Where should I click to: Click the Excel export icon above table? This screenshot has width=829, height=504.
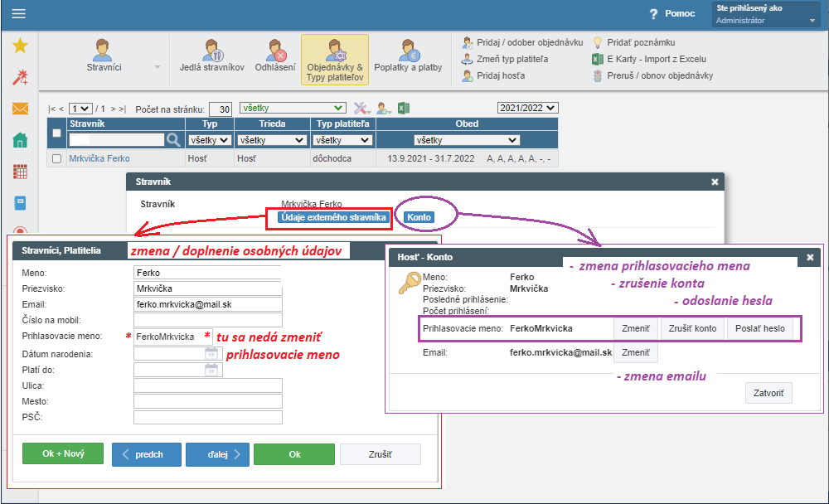[404, 108]
